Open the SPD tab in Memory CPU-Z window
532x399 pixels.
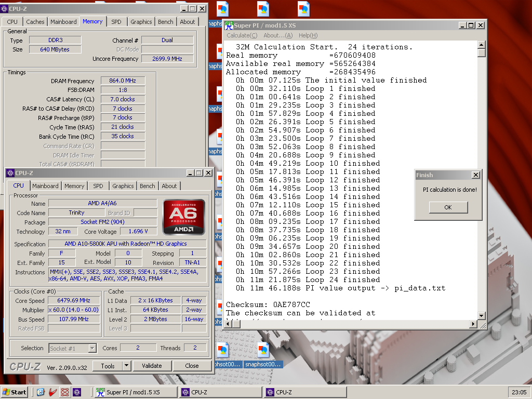pyautogui.click(x=116, y=22)
